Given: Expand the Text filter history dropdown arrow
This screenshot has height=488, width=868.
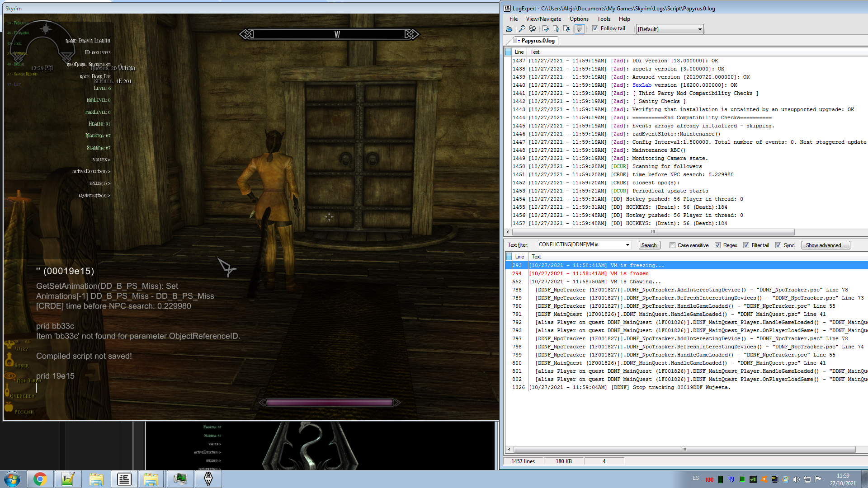Looking at the screenshot, I should pyautogui.click(x=627, y=245).
